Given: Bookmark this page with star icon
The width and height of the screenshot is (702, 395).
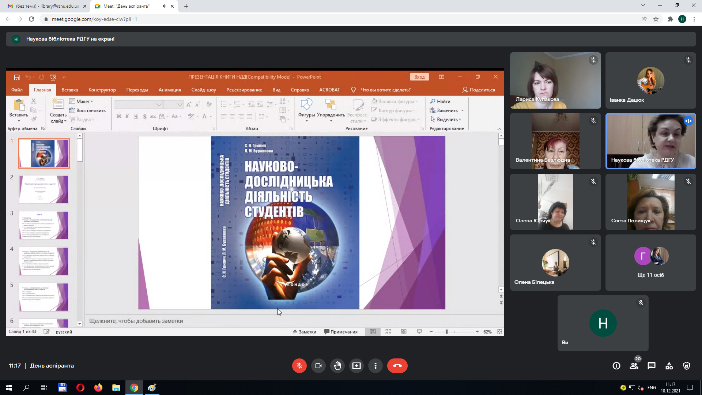Looking at the screenshot, I should click(656, 19).
